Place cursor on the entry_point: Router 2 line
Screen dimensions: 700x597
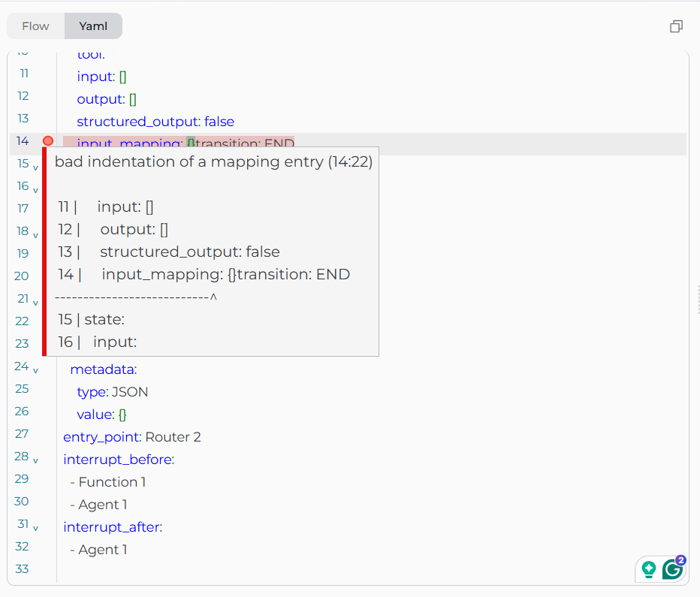point(131,437)
